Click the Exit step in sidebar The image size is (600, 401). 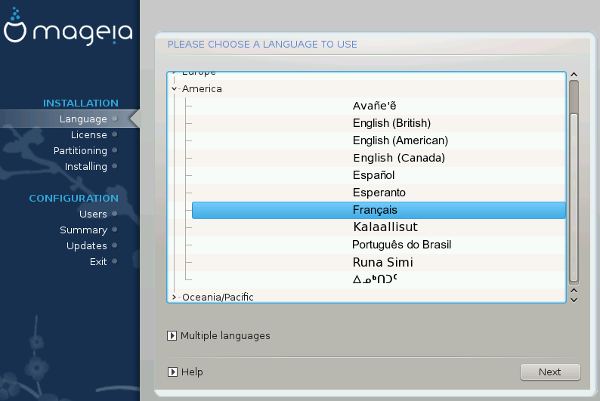point(98,262)
